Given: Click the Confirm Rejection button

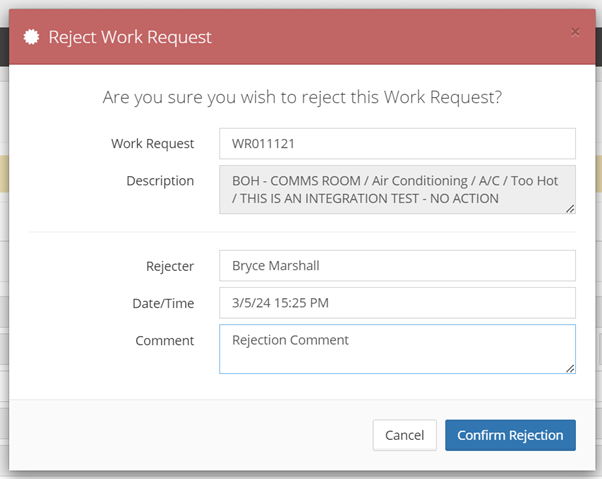Looking at the screenshot, I should point(510,435).
